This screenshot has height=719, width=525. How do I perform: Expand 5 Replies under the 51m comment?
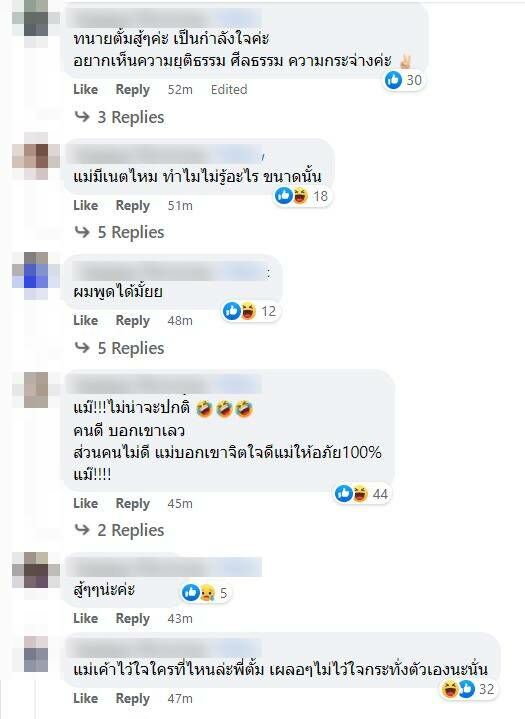120,232
